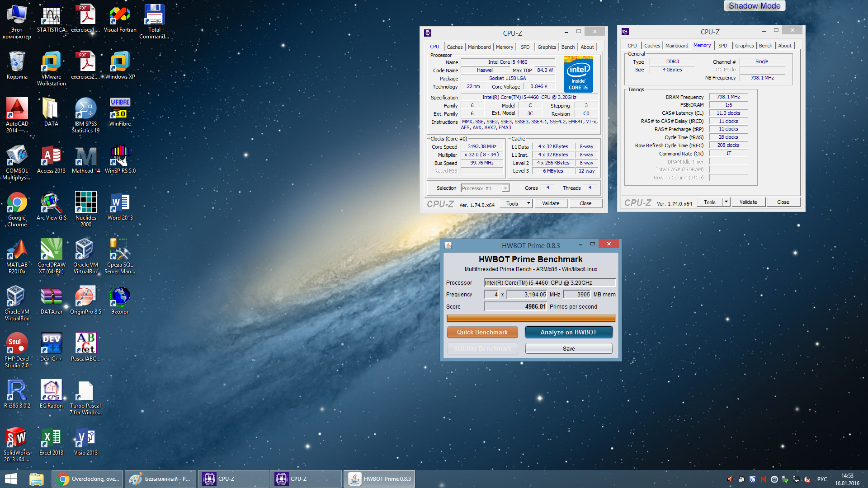Expand Tools dropdown arrow in right CPU-Z
Image resolution: width=868 pixels, height=488 pixels.
click(726, 202)
